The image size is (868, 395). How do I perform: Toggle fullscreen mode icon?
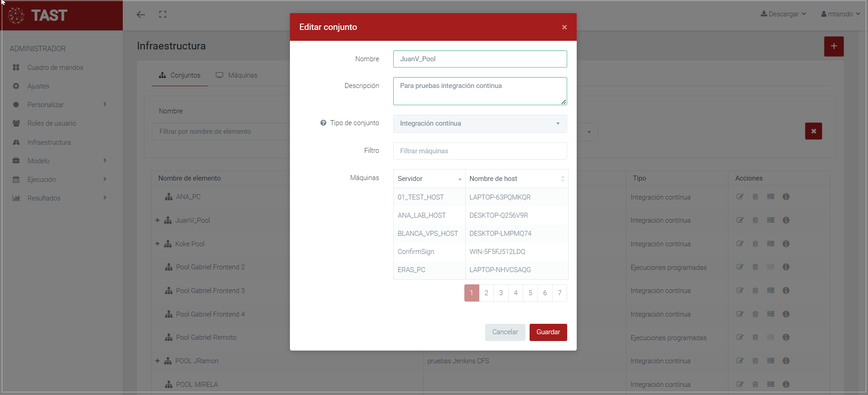tap(163, 15)
